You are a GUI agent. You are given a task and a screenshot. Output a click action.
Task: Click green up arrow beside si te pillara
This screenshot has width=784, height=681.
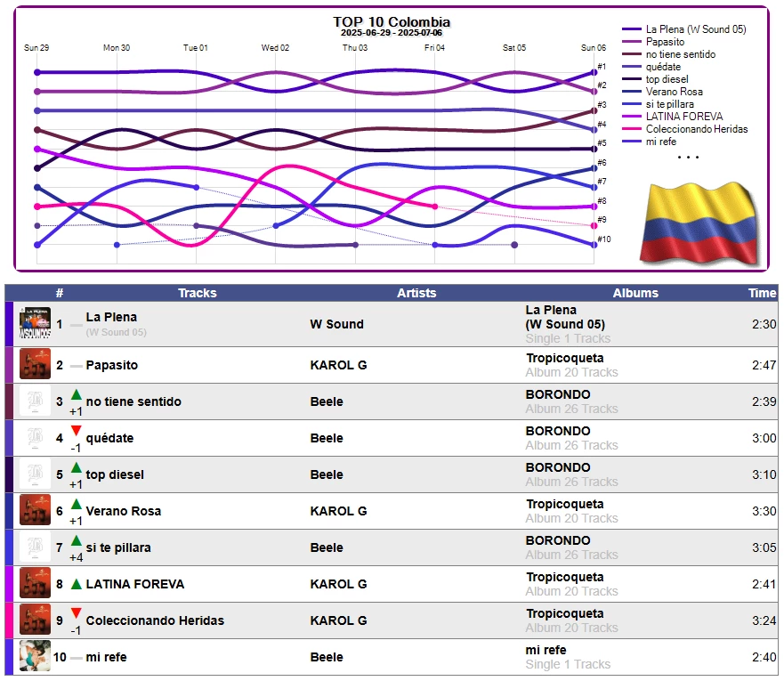pos(76,541)
